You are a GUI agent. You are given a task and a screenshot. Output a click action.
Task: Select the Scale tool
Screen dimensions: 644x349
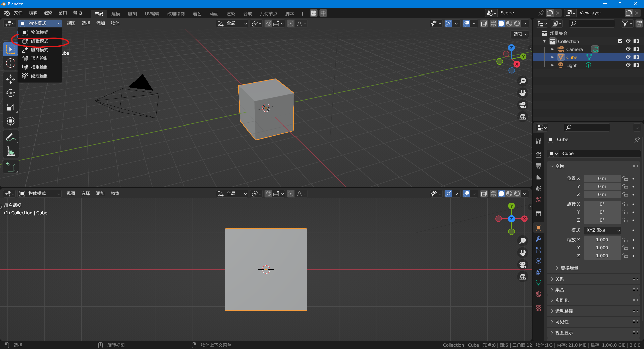click(x=11, y=107)
